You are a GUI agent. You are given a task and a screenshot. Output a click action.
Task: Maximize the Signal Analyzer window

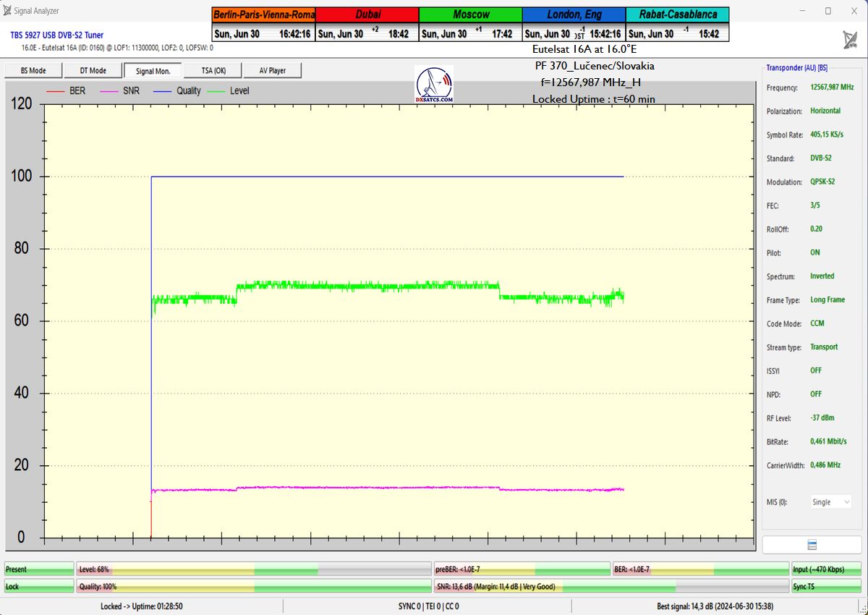click(x=828, y=11)
